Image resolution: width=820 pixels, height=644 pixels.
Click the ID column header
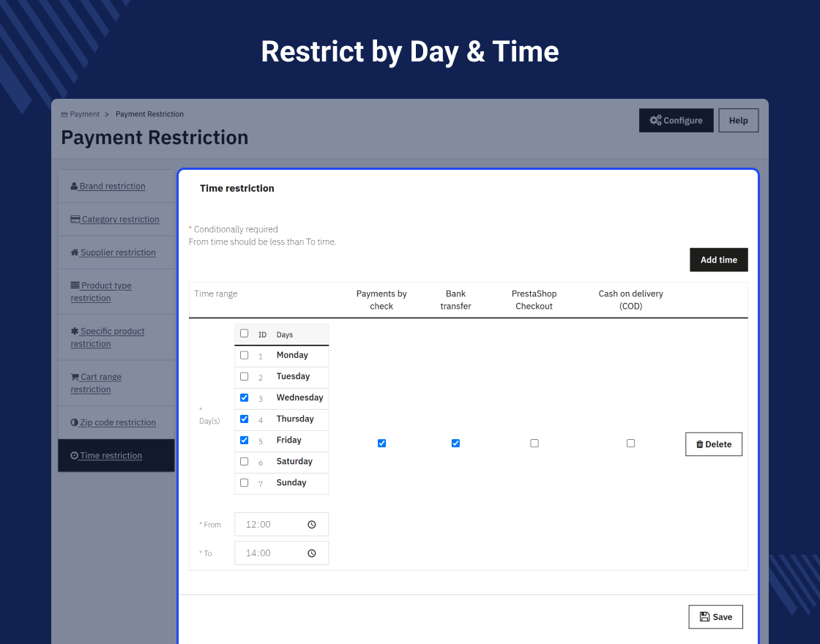tap(263, 334)
